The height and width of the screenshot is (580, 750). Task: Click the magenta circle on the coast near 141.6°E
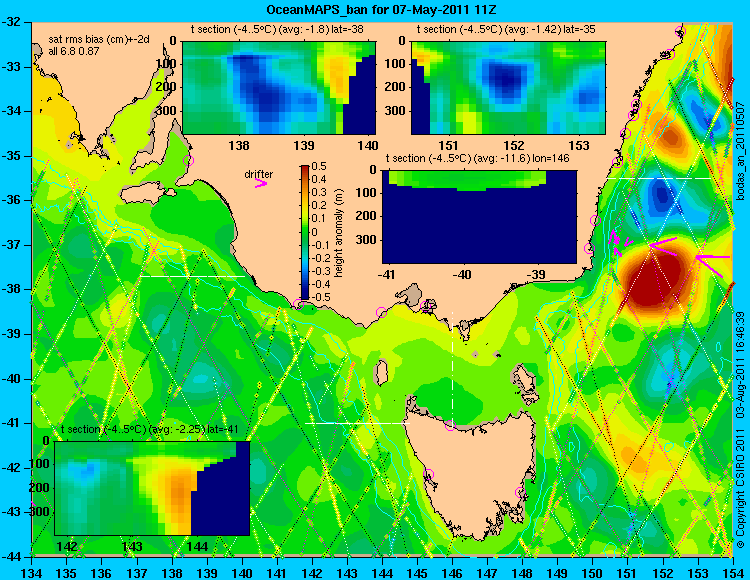coord(298,304)
